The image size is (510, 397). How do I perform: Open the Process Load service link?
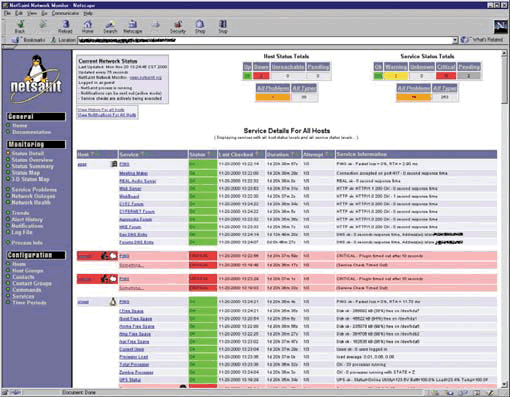134,357
